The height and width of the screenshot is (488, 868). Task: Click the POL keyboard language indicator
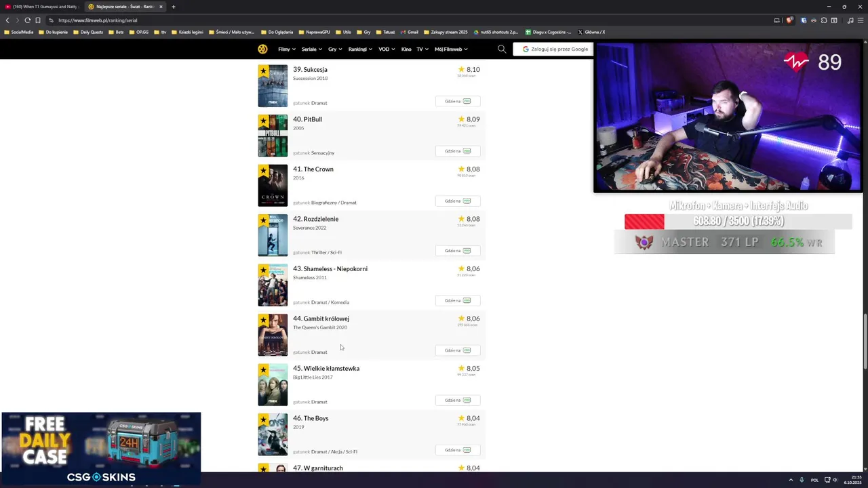814,480
